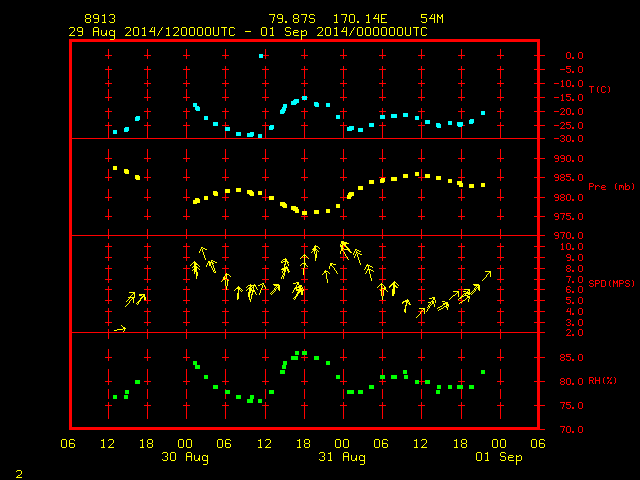Click the T(C) axis label
The height and width of the screenshot is (480, 640).
pyautogui.click(x=600, y=89)
